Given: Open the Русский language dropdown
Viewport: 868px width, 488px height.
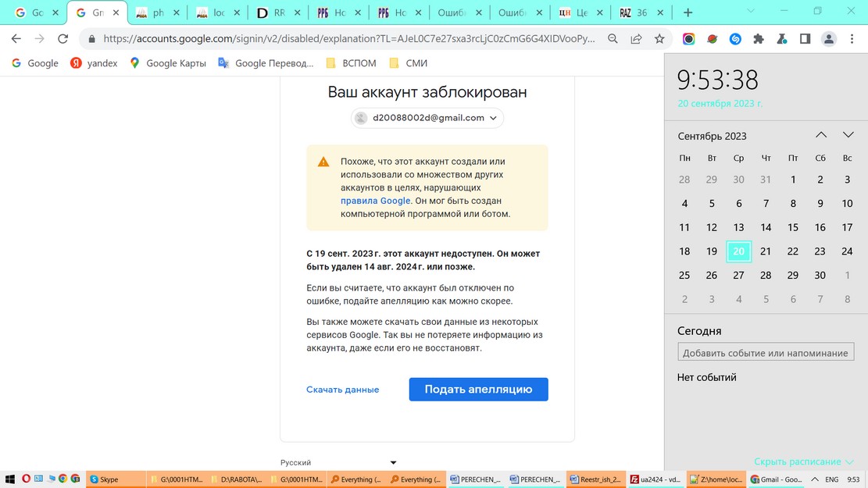Looking at the screenshot, I should (339, 462).
